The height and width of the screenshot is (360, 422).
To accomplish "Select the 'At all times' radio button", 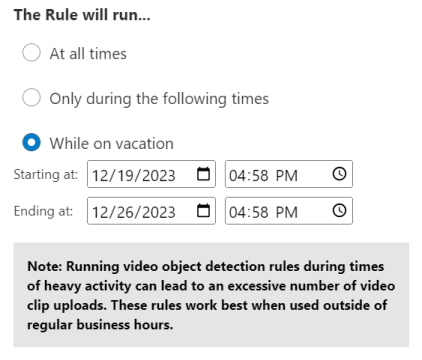I will (31, 52).
